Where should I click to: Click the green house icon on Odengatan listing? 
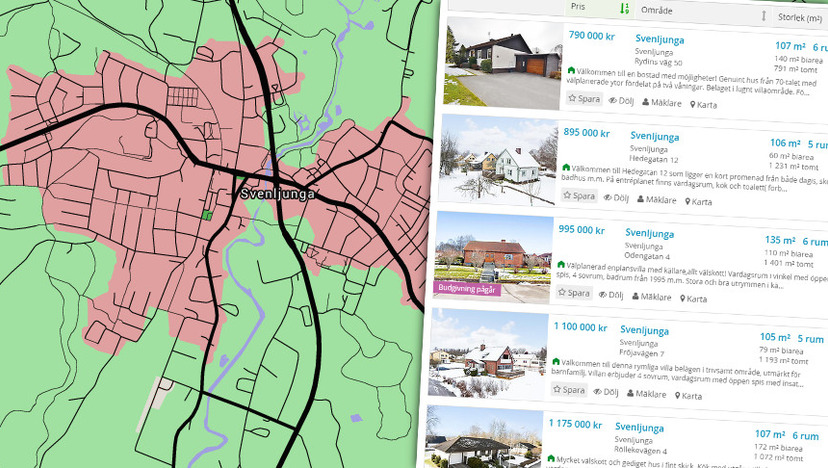click(x=561, y=264)
